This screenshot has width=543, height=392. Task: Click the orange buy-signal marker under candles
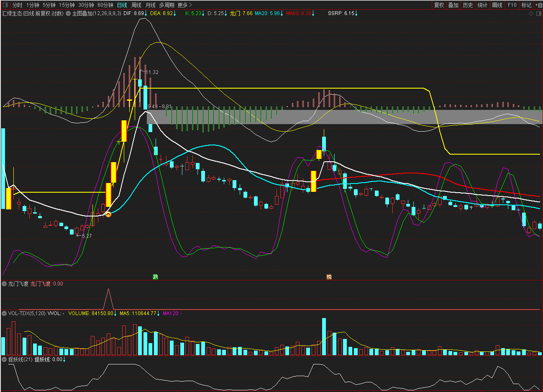click(108, 214)
